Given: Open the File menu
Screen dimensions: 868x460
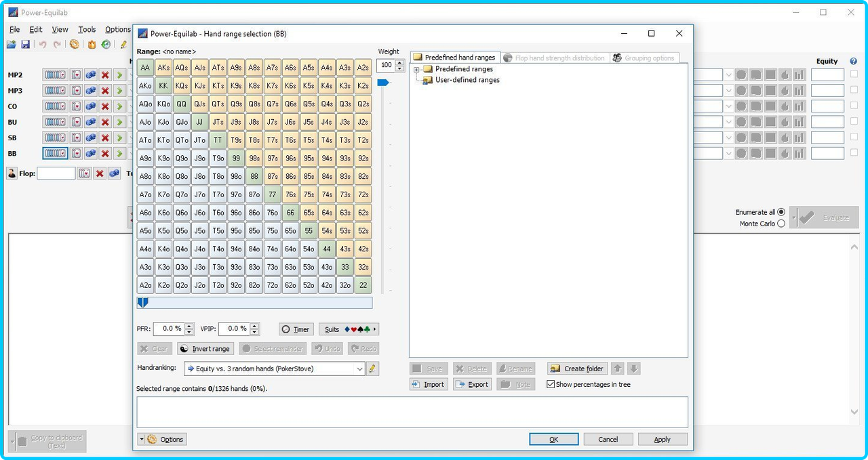Looking at the screenshot, I should tap(14, 30).
